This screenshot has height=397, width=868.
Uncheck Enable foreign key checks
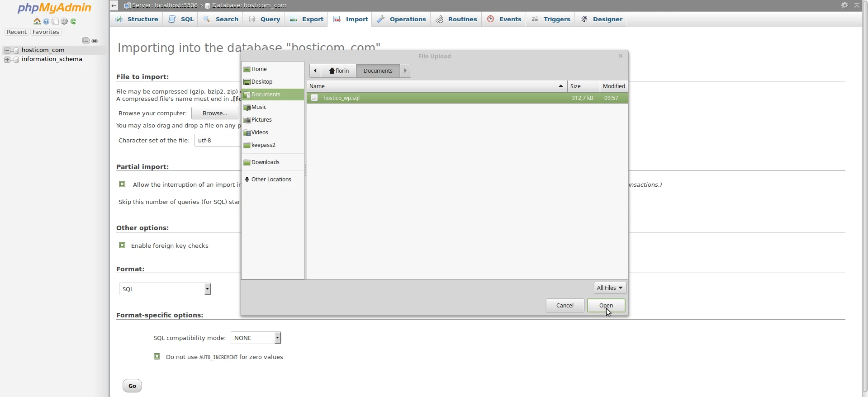[x=122, y=246]
